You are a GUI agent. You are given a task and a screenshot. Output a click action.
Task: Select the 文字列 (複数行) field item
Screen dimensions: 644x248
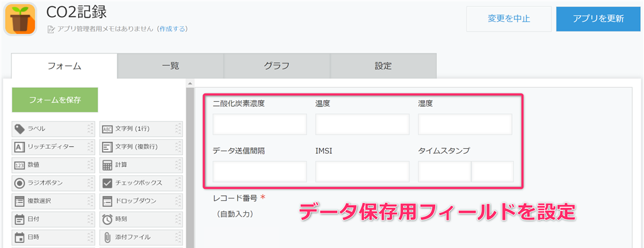pyautogui.click(x=142, y=147)
